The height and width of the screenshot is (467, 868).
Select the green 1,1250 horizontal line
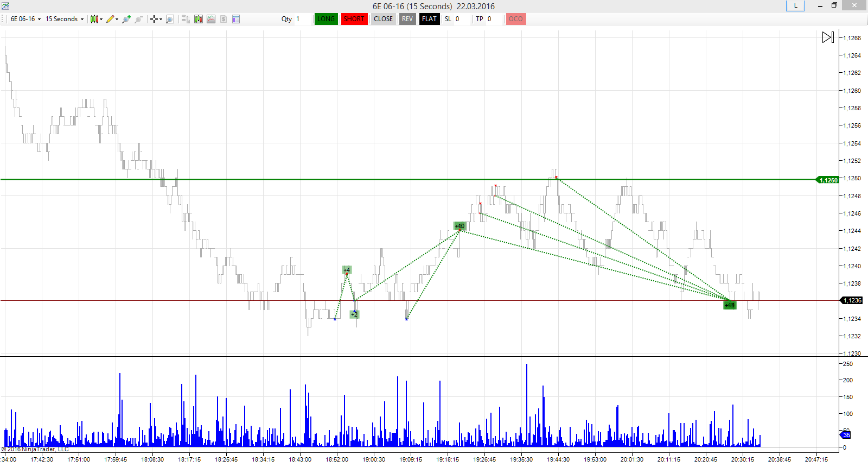[407, 179]
